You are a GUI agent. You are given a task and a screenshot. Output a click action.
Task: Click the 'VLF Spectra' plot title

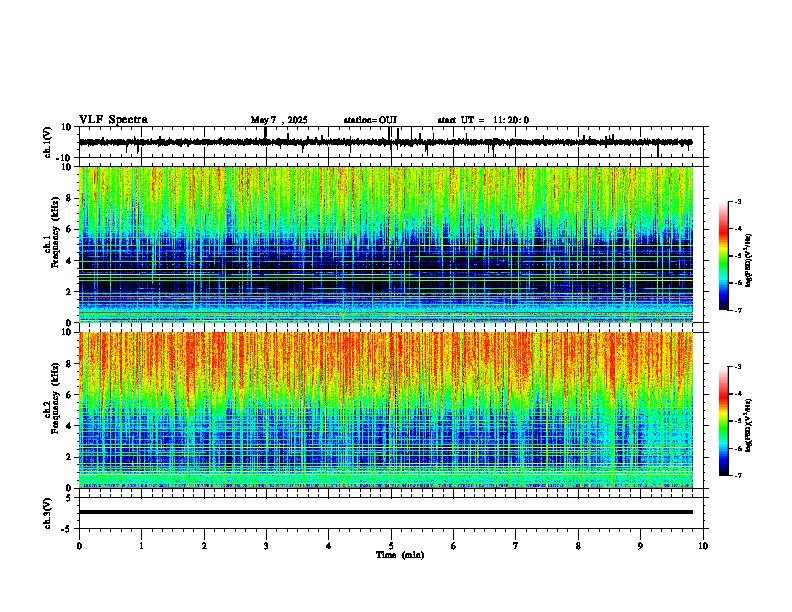point(113,120)
